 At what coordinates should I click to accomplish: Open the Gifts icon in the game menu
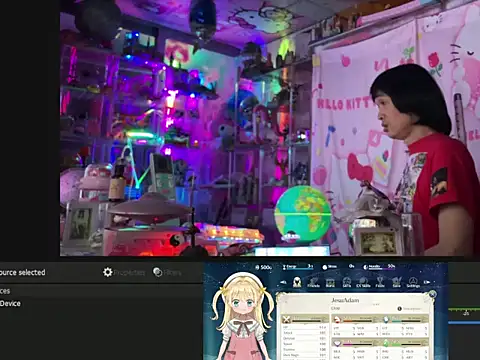(x=347, y=282)
